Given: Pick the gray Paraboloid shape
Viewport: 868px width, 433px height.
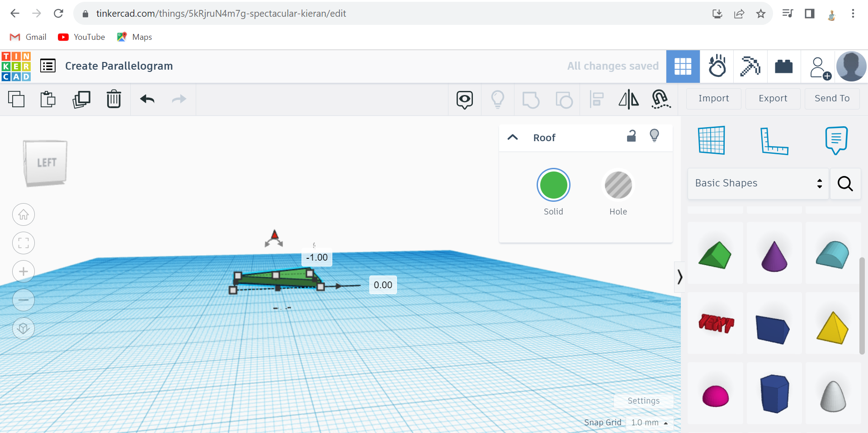Looking at the screenshot, I should coord(833,393).
